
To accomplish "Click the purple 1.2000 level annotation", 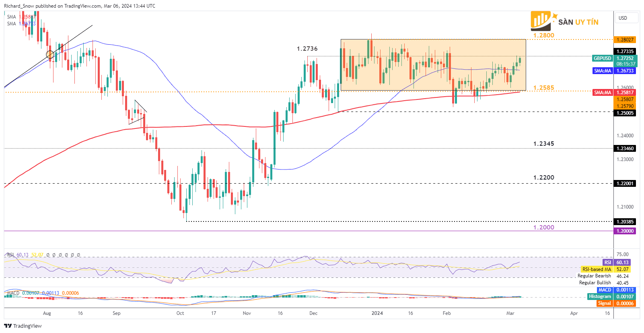I will (544, 228).
